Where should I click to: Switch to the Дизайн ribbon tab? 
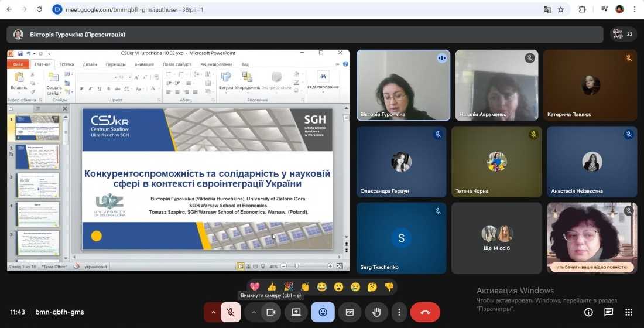tap(90, 64)
